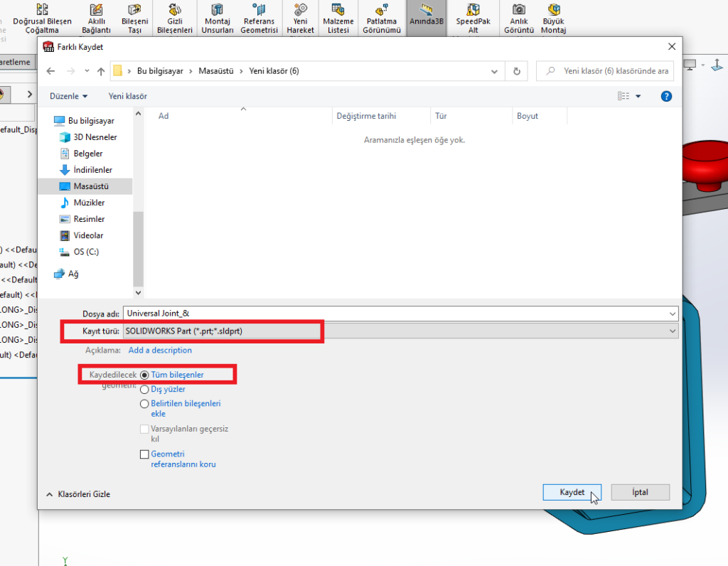Select the Tüm bileşenler radio button

coord(145,375)
